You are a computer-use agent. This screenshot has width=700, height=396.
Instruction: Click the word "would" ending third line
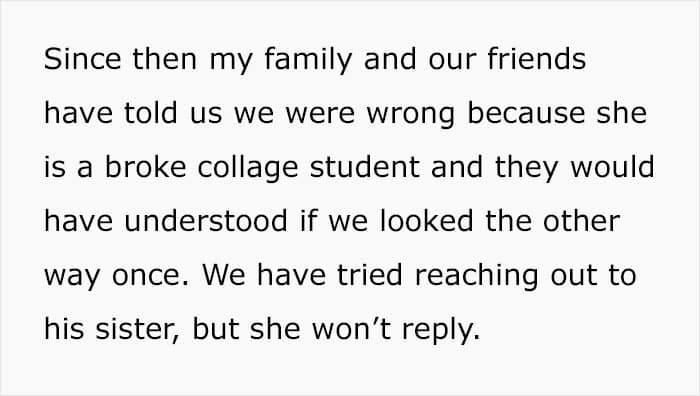(x=612, y=167)
